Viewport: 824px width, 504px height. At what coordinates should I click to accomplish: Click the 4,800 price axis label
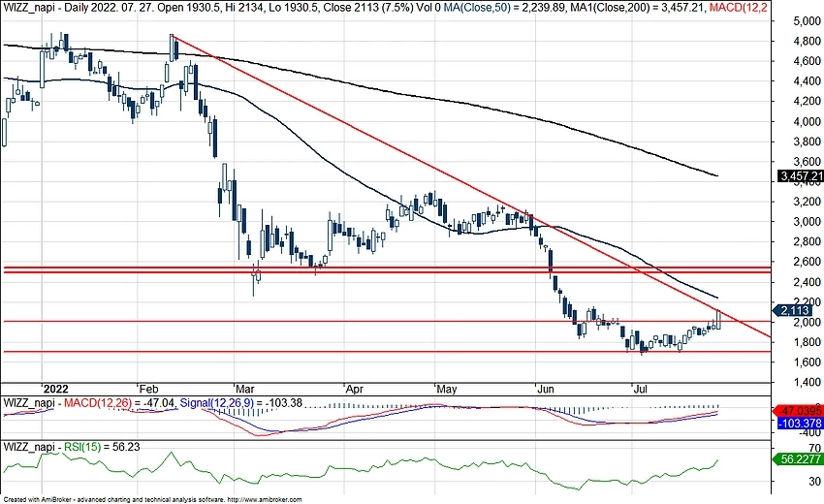point(808,41)
